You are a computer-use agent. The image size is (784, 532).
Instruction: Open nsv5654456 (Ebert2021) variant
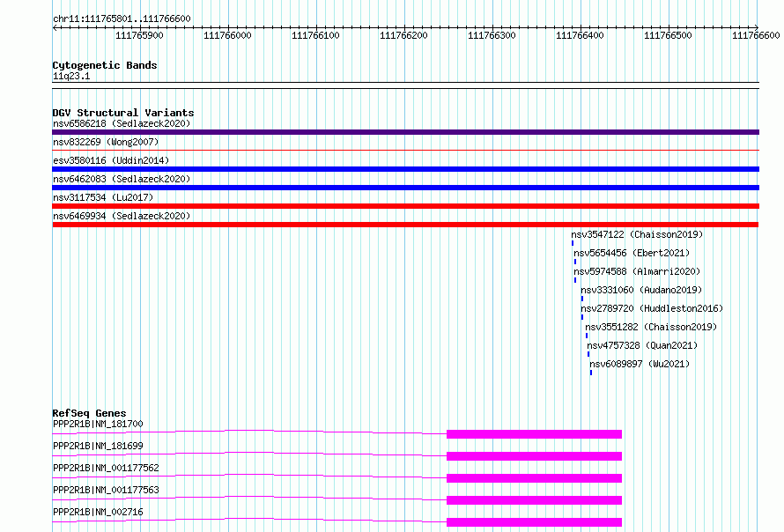(632, 253)
